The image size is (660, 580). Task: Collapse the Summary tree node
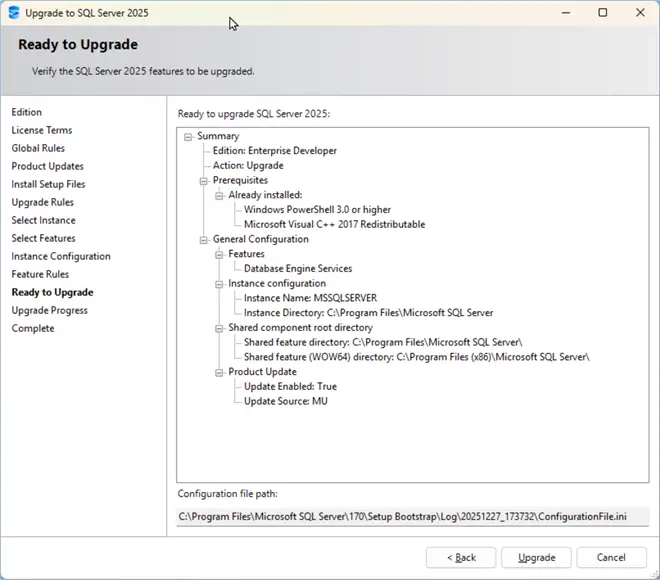pos(188,137)
